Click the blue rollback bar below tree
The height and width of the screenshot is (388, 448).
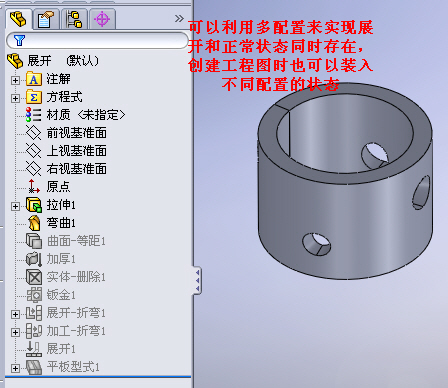click(98, 377)
